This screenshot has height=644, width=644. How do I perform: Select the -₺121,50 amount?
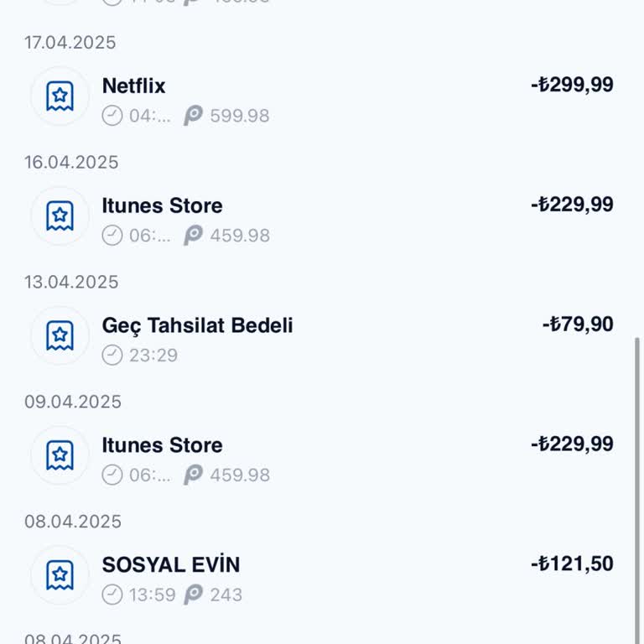(x=572, y=564)
